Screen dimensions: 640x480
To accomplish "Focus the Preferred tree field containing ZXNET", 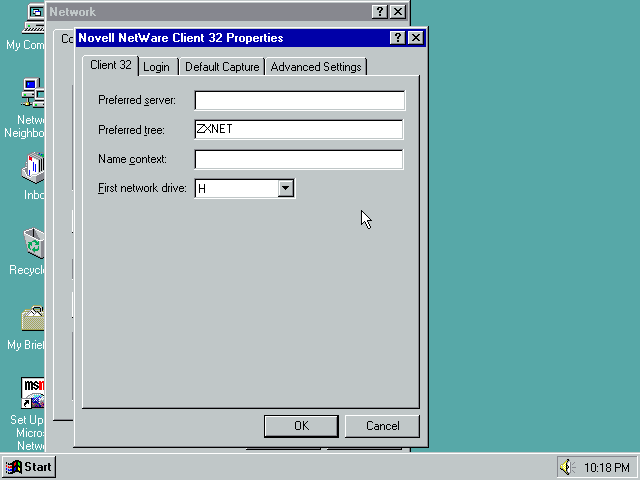I will click(x=299, y=129).
